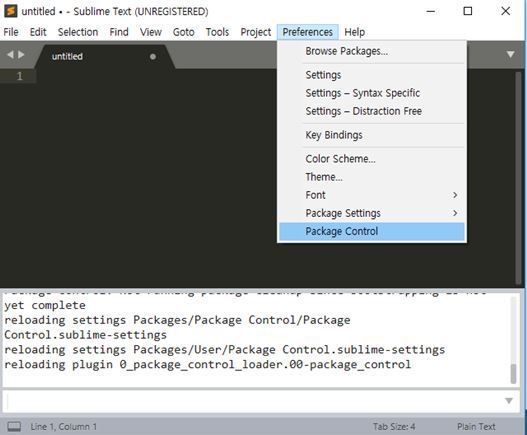
Task: Open the Selection menu
Action: point(78,32)
